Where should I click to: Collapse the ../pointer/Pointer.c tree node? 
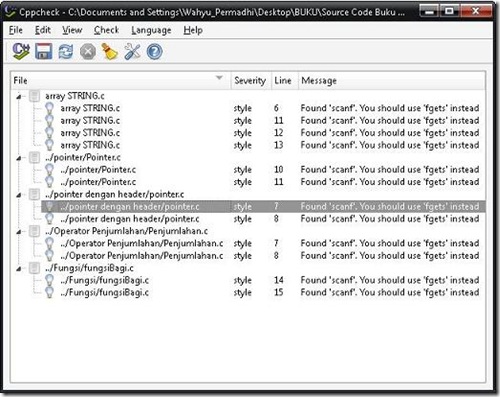point(19,158)
